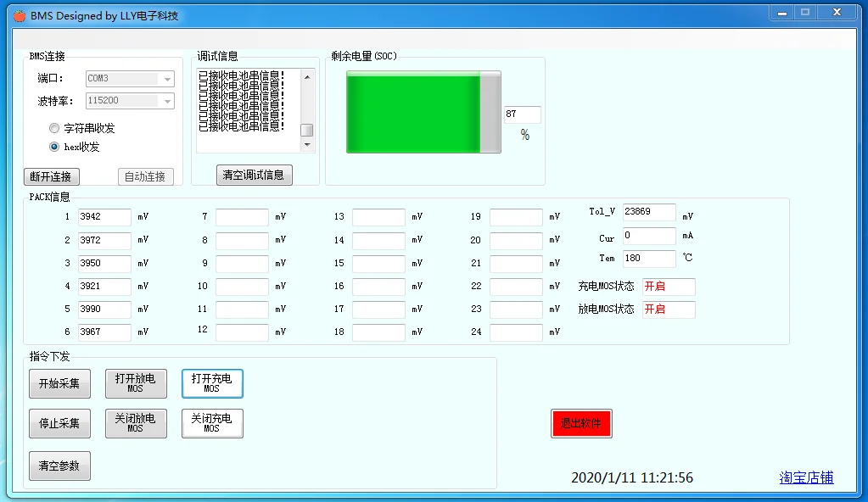868x502 pixels.
Task: Click the empty cell 15 voltage field
Action: point(378,264)
